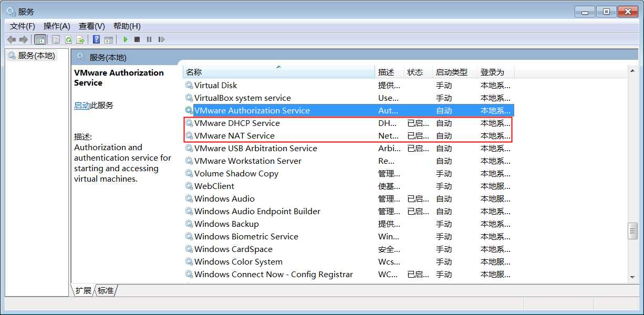The height and width of the screenshot is (315, 644).
Task: Click the Restart Service icon
Action: (x=161, y=39)
